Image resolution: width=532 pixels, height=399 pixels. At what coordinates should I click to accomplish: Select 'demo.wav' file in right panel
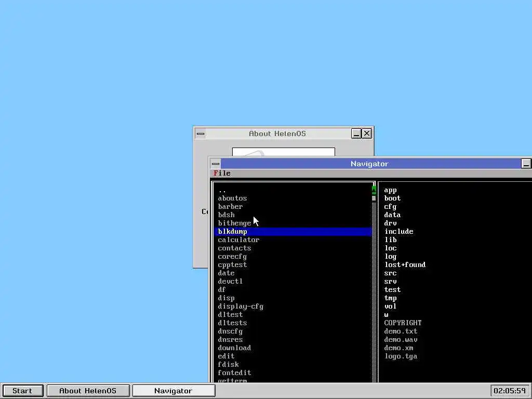tap(401, 340)
